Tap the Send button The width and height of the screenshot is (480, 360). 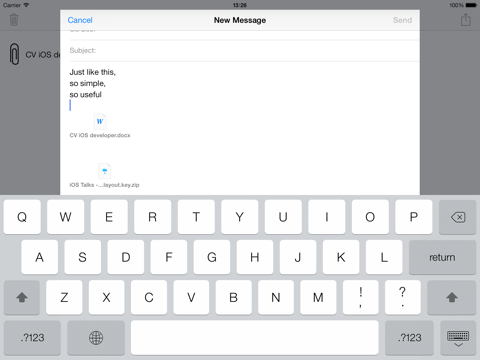[x=402, y=20]
